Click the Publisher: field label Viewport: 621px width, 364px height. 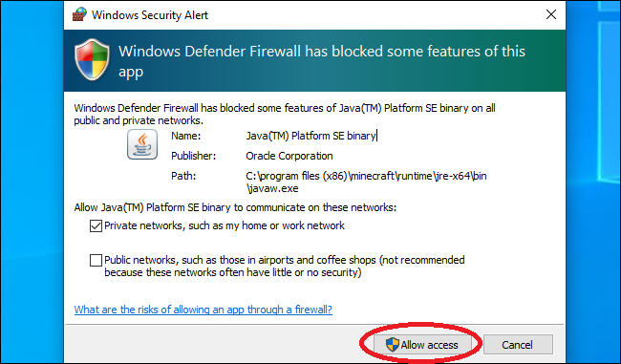click(x=194, y=156)
